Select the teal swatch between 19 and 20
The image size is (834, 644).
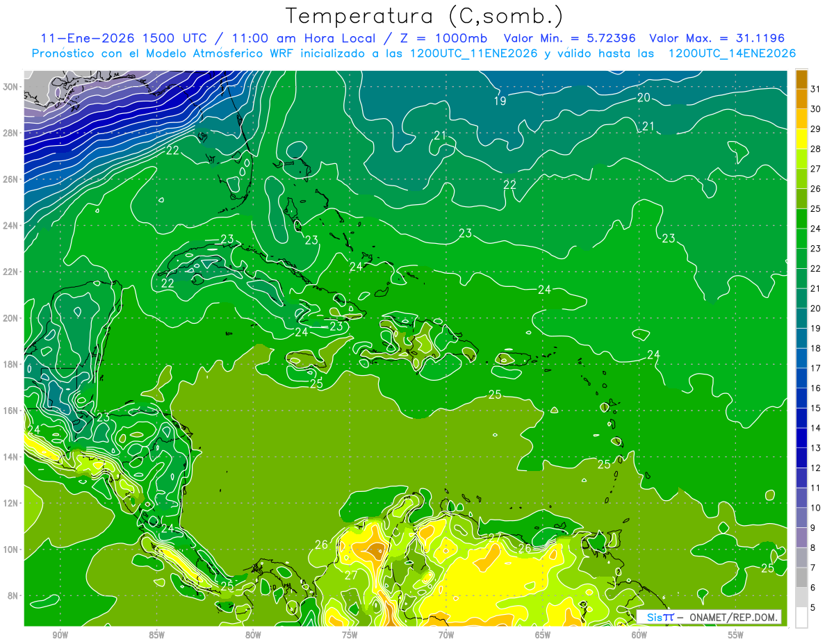tap(801, 318)
